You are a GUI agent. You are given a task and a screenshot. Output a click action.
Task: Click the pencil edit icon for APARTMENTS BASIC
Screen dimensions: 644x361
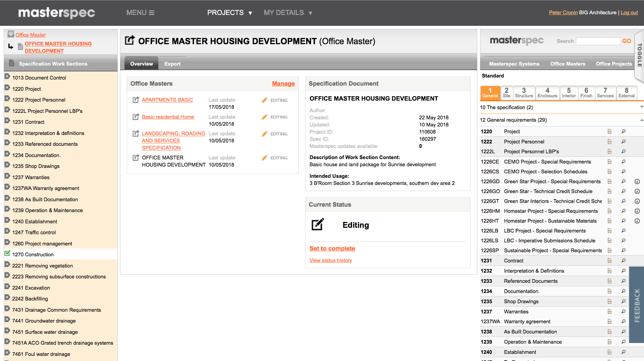click(264, 100)
